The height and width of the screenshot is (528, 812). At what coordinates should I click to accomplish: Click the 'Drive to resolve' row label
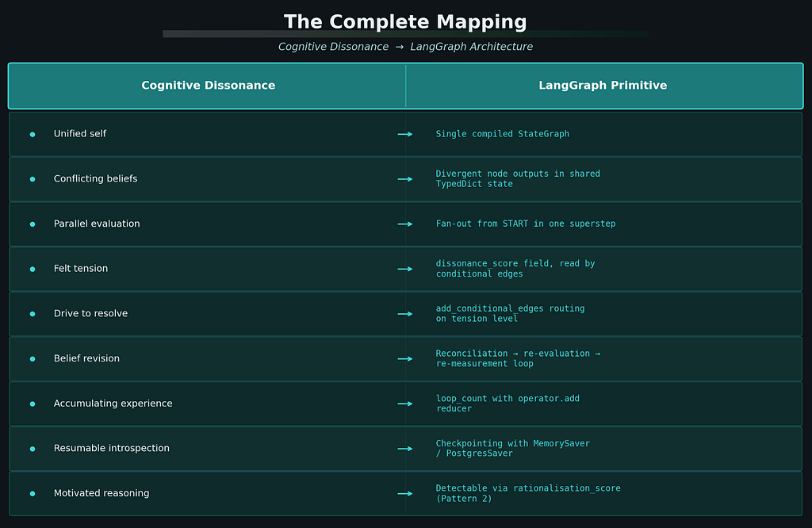[90, 313]
